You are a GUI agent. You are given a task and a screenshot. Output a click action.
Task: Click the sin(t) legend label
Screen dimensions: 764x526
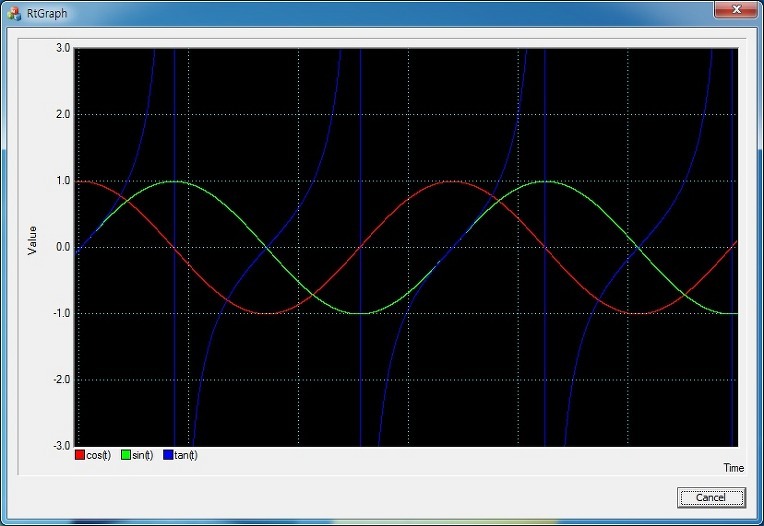tap(142, 455)
